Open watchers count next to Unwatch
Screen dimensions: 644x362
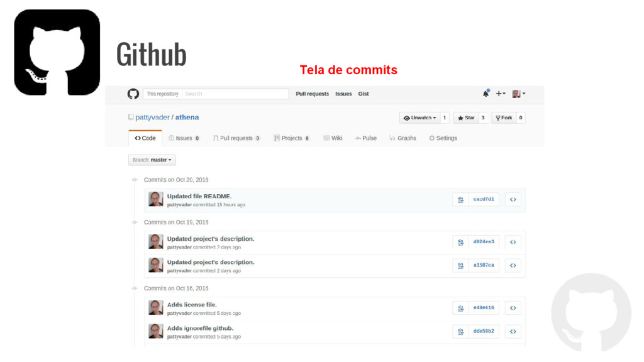445,118
